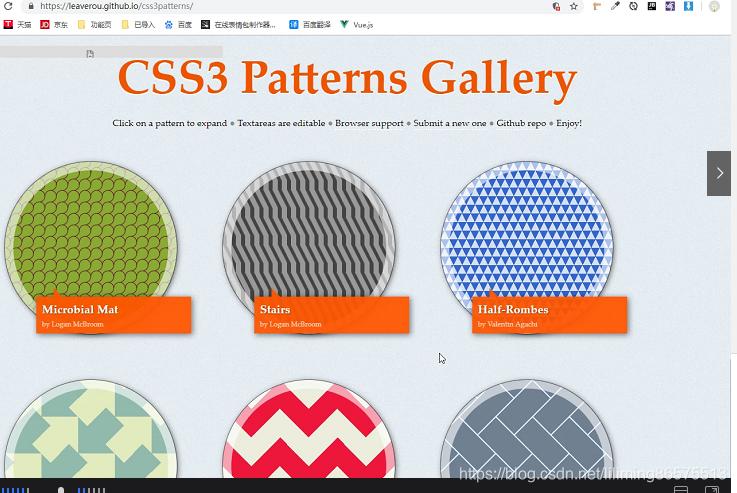
Task: Click the right chevron side panel arrow
Action: [719, 173]
